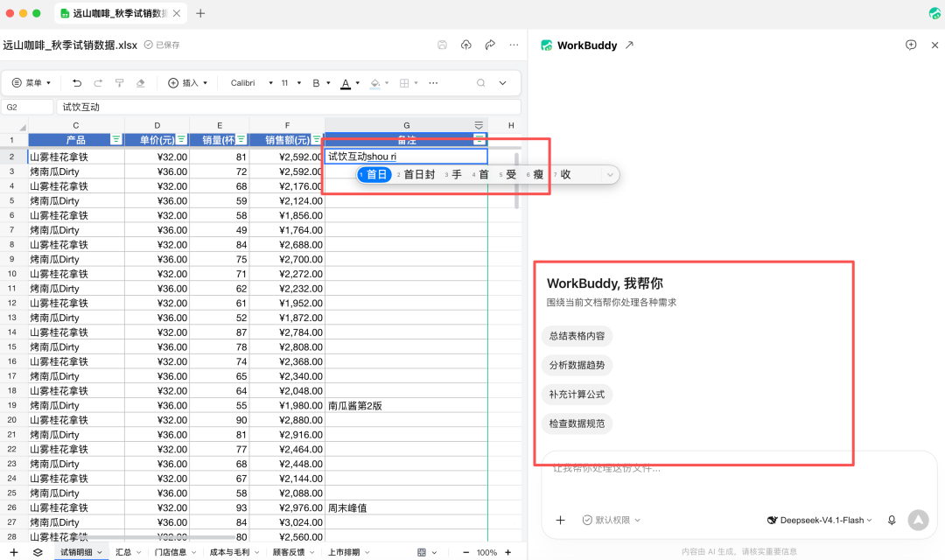Image resolution: width=945 pixels, height=560 pixels.
Task: Select the 试销明细 sheet tab
Action: pos(80,552)
